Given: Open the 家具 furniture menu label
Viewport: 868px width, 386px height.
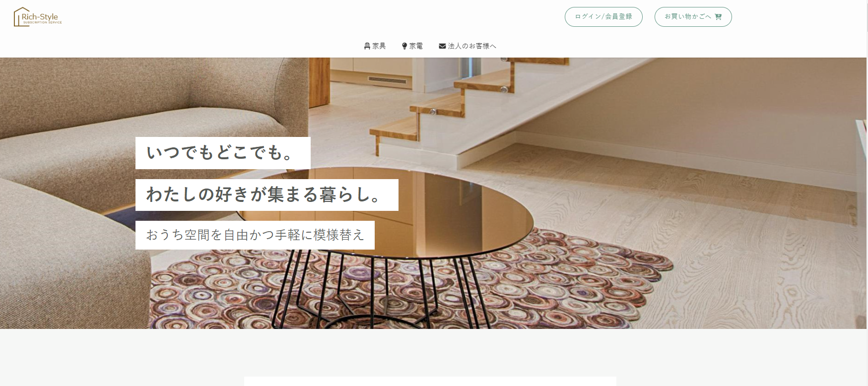Looking at the screenshot, I should (x=379, y=46).
